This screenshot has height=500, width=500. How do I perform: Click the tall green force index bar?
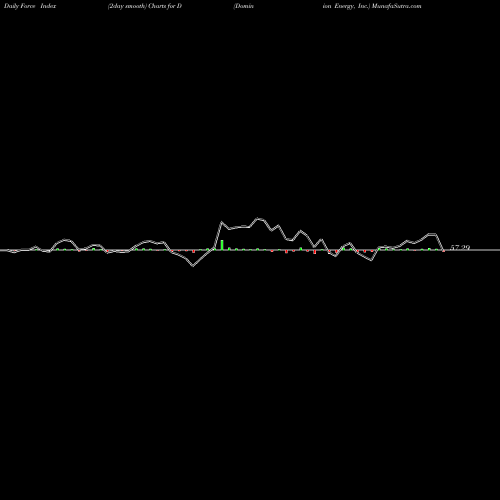[x=222, y=245]
